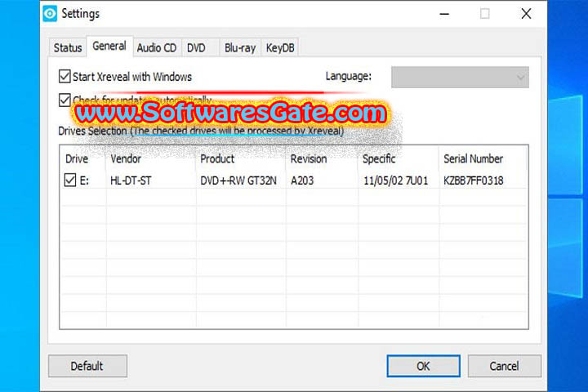The height and width of the screenshot is (392, 588).
Task: Click the A203 revision value
Action: [x=302, y=180]
